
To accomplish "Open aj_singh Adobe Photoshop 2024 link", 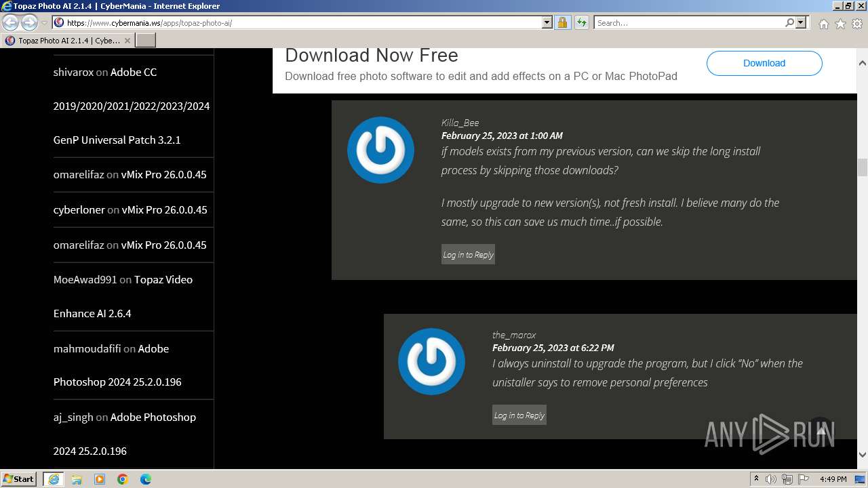I will pyautogui.click(x=125, y=434).
